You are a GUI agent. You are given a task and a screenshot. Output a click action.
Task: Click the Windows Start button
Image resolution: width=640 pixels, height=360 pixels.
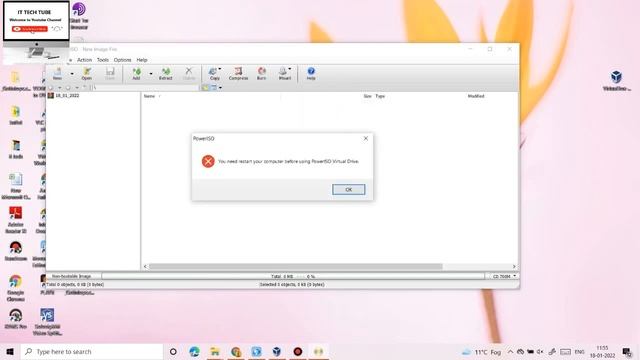[10, 351]
